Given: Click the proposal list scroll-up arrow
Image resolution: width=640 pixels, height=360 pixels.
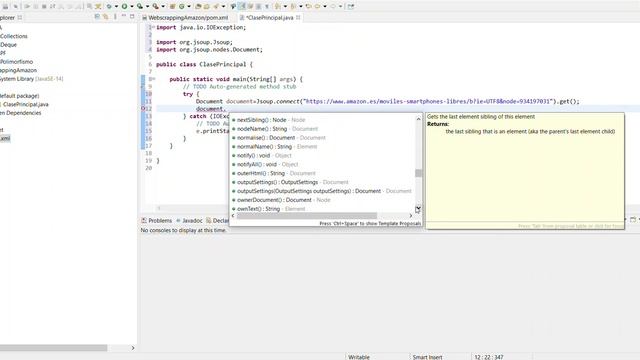Looking at the screenshot, I should (418, 119).
